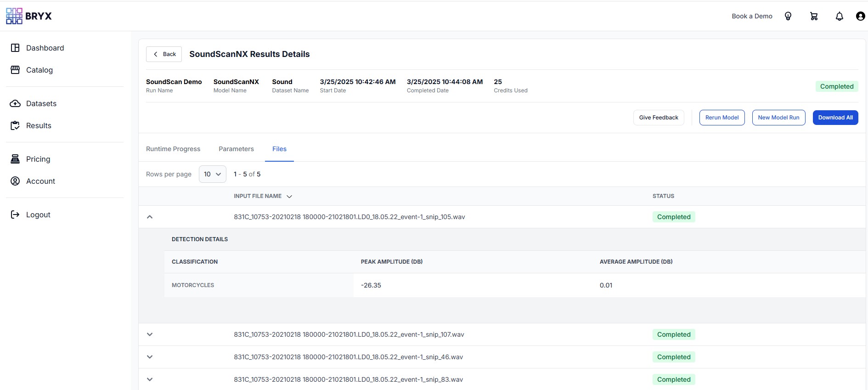Open Datasets in the sidebar

pos(41,103)
